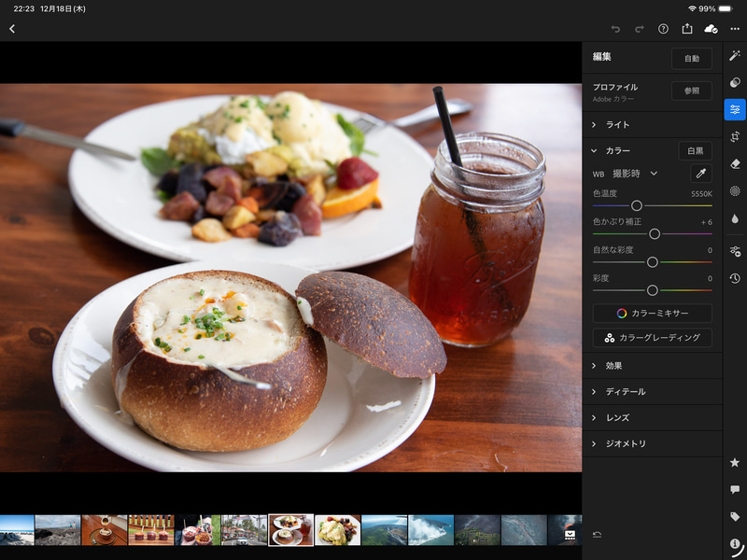The image size is (747, 560).
Task: Expand the ライト section
Action: click(652, 125)
